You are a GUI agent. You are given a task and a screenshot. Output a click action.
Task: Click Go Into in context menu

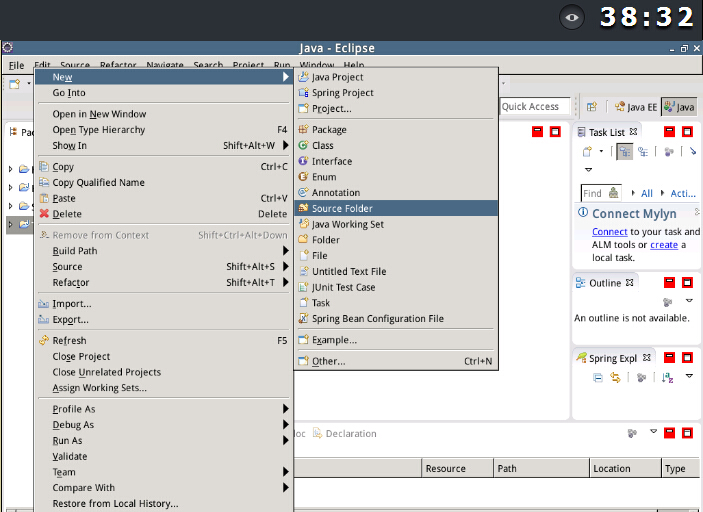164,93
